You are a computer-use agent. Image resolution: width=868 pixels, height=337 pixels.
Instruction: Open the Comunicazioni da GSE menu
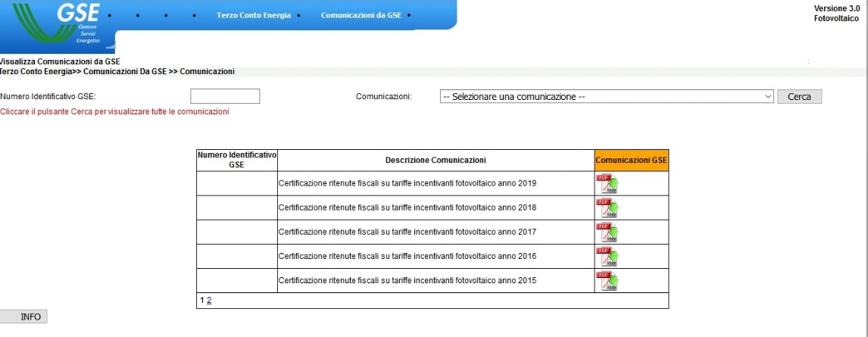(361, 15)
